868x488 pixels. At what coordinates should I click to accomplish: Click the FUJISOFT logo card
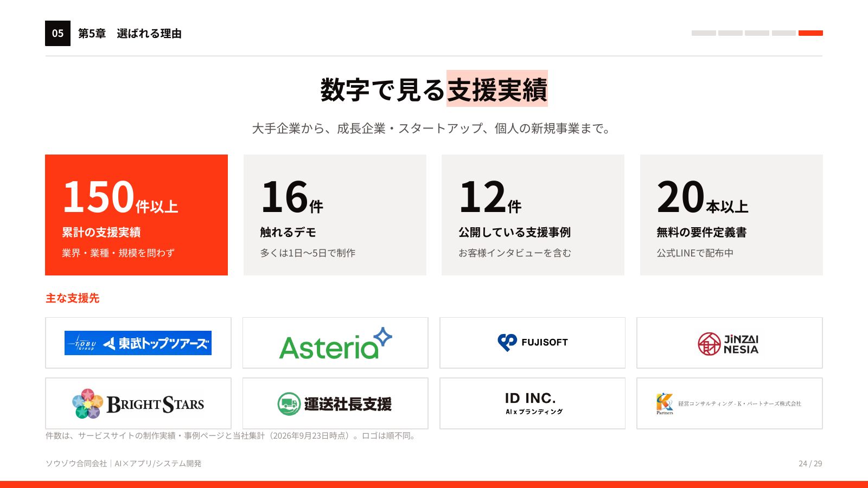532,343
